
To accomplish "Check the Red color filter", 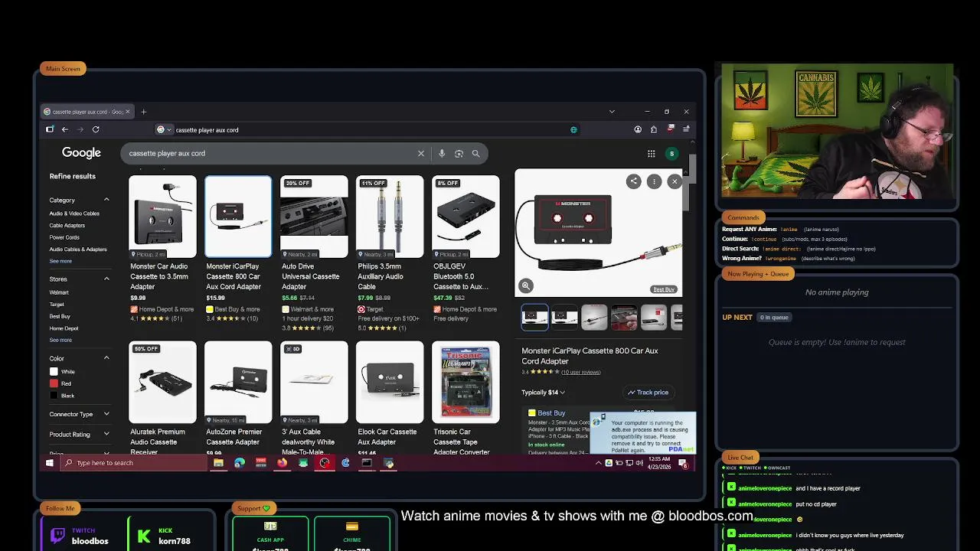I will point(54,383).
